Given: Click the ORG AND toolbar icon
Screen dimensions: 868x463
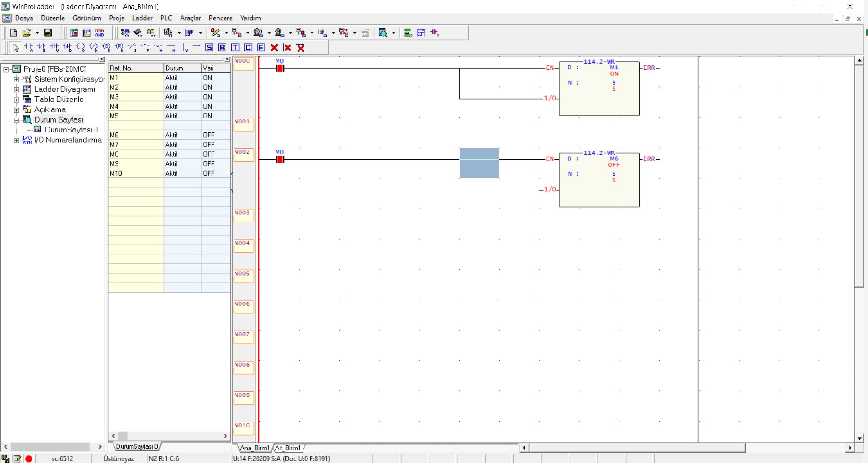Looking at the screenshot, I should (99, 33).
